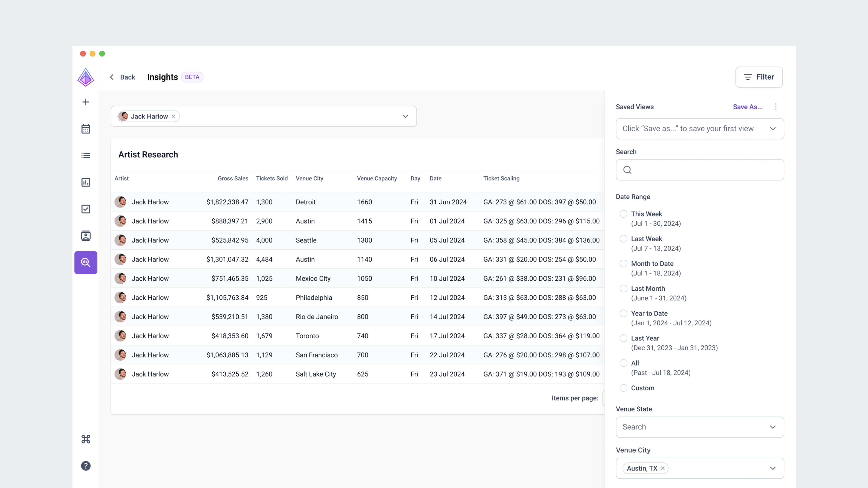868x488 pixels.
Task: Expand the artist selector dropdown chevron
Action: pyautogui.click(x=405, y=116)
